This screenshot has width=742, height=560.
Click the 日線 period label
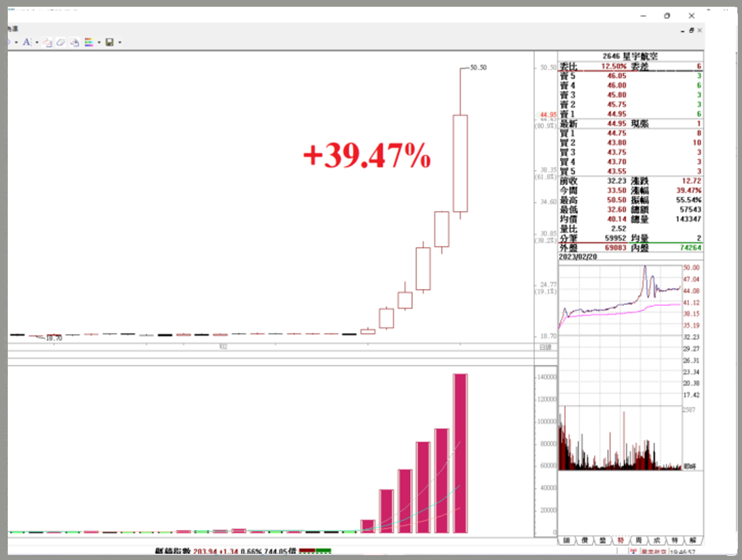545,347
